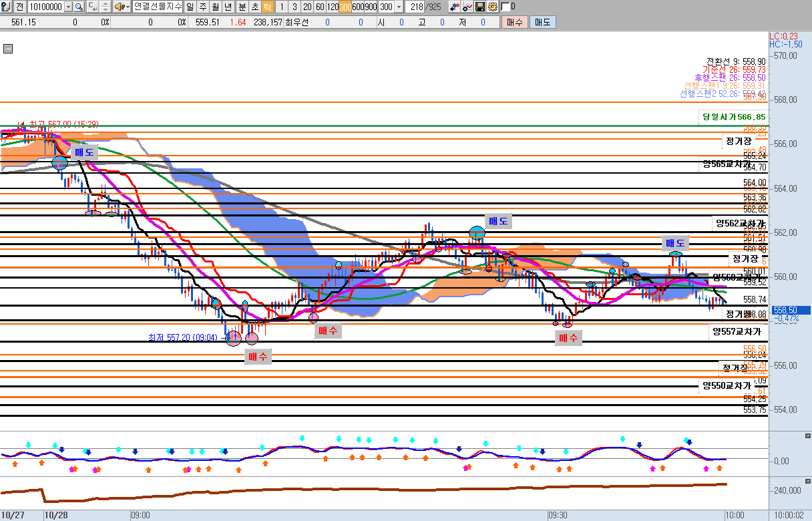Open chart settings gear icon
Viewport: 812px width, 521px height.
493,7
